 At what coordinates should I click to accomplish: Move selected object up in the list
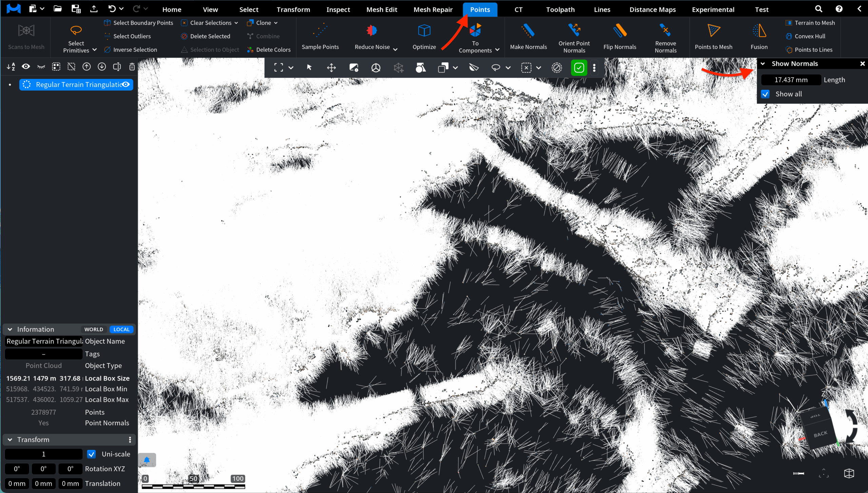tap(86, 67)
